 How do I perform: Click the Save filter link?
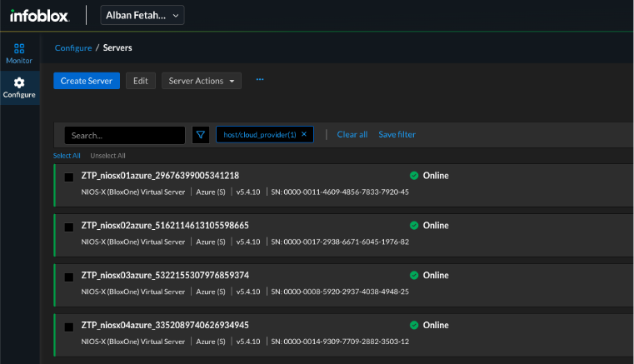point(397,135)
